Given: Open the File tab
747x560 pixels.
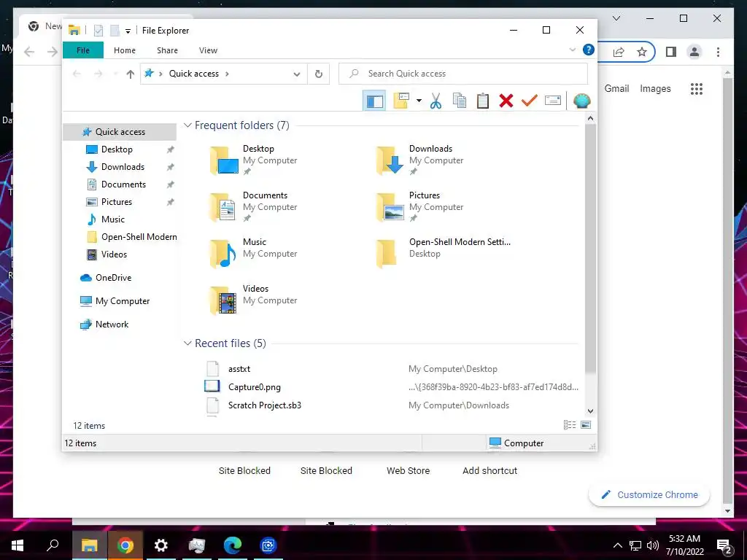Looking at the screenshot, I should pyautogui.click(x=83, y=50).
